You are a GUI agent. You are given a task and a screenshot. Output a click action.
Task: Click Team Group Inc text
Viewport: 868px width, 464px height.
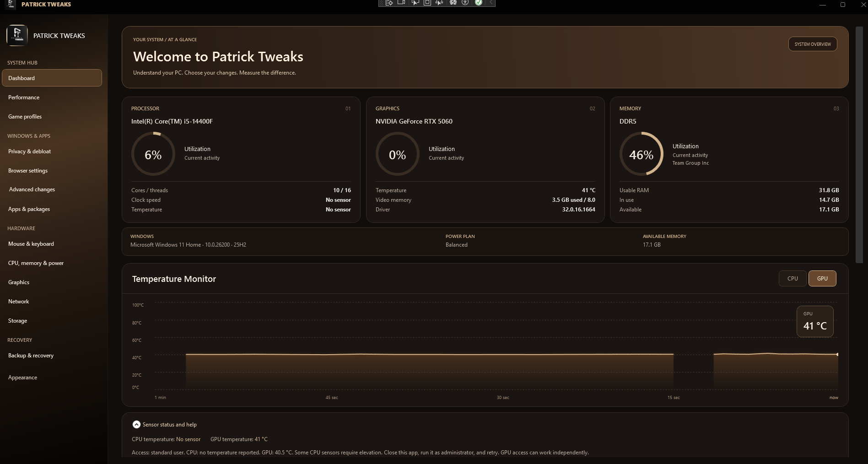[x=690, y=163]
